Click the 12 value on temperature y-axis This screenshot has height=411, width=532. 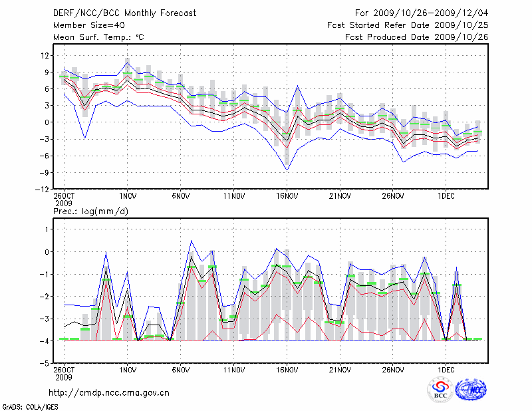pyautogui.click(x=45, y=55)
